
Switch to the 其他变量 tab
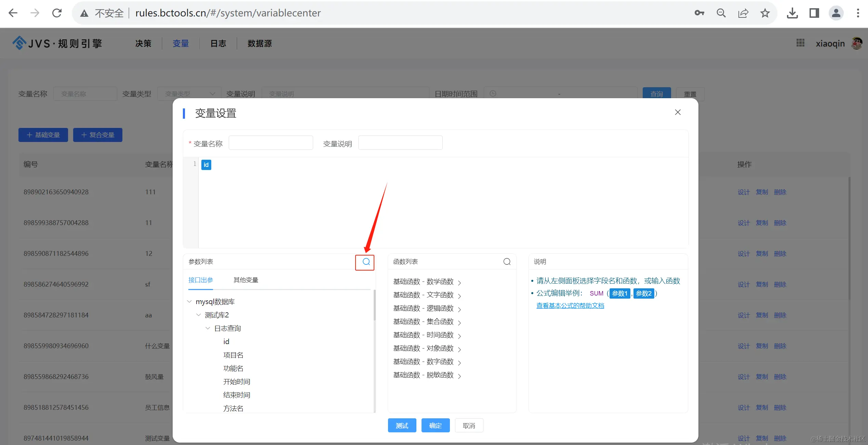point(245,280)
